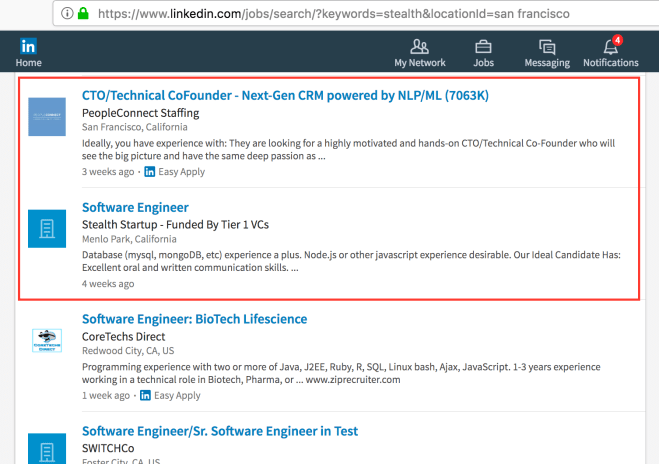Open the Notifications bell icon
659x464 pixels.
[610, 47]
